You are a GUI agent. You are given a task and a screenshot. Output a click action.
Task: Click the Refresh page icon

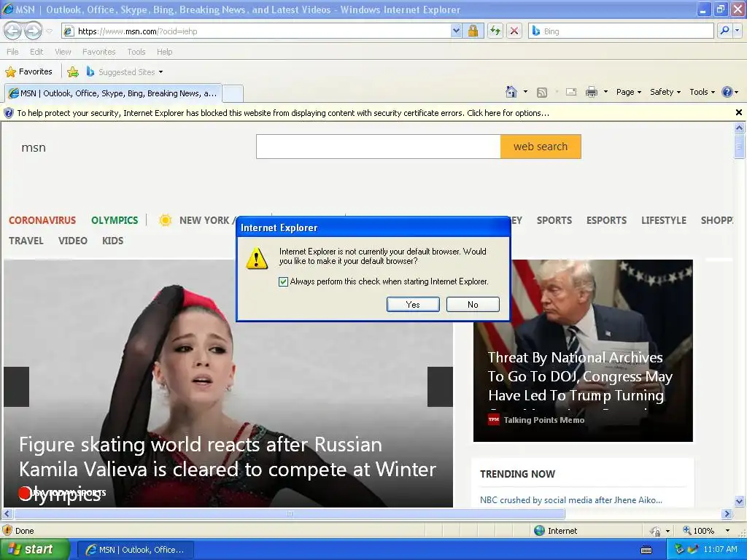coord(495,31)
